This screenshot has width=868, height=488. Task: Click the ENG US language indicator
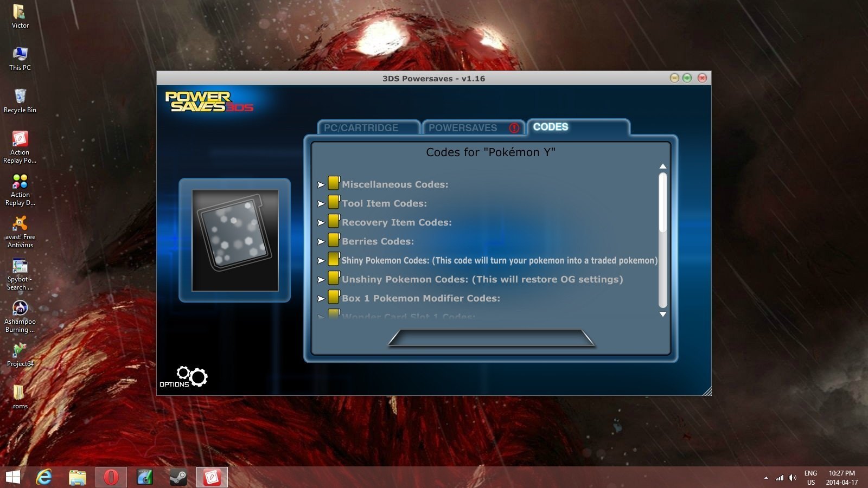810,478
